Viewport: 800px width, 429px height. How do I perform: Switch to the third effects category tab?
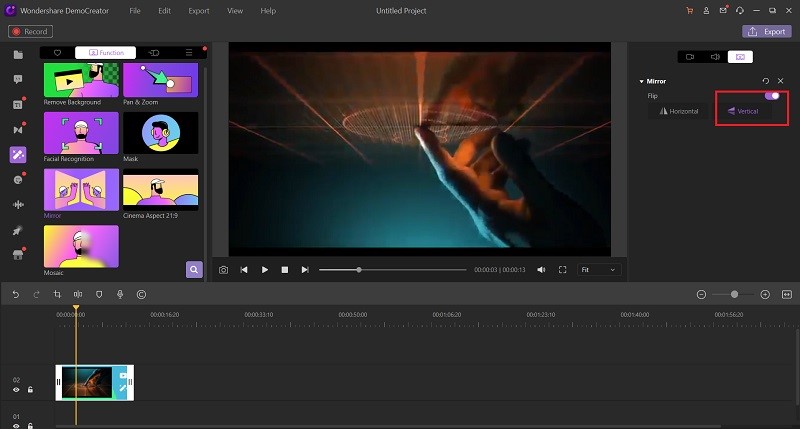[x=154, y=53]
